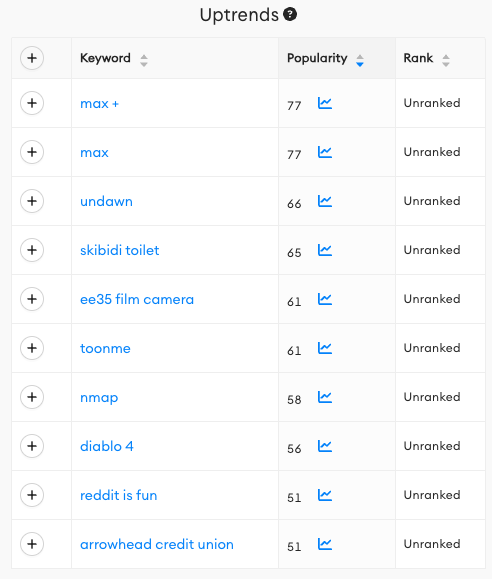
Task: Sort table by the Rank column
Action: tap(446, 60)
